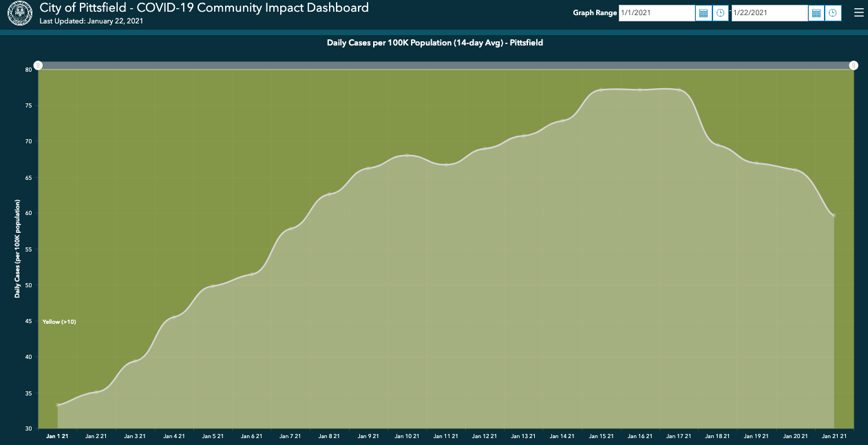Click the City of Pittsfield seal logo
The width and height of the screenshot is (868, 445).
(x=19, y=13)
